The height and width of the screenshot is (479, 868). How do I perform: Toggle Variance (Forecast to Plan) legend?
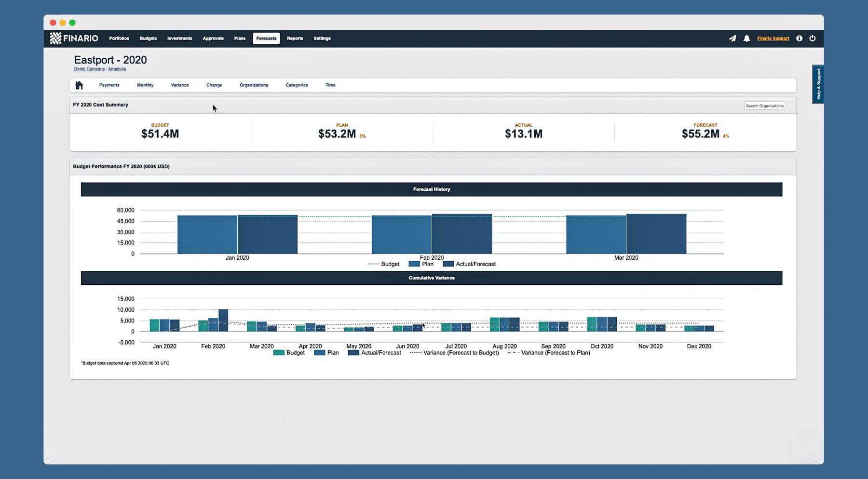pos(549,353)
